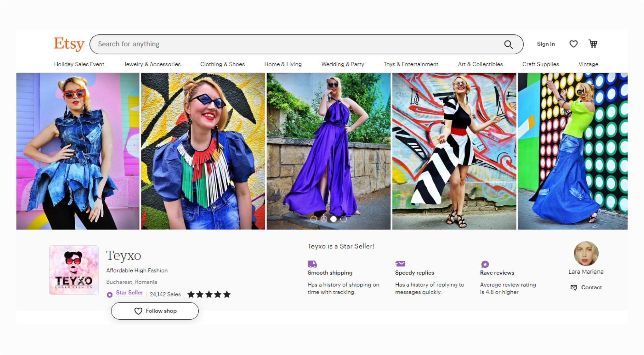
Task: Click the Bucharest, Romania location text
Action: click(132, 282)
